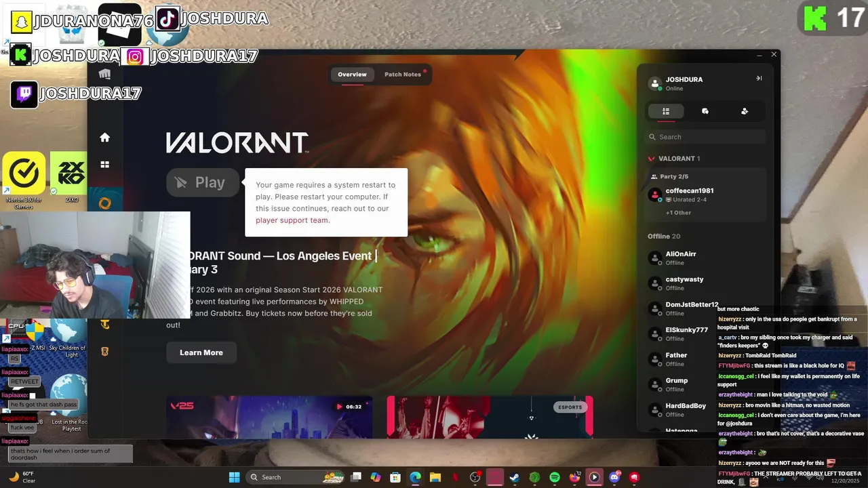Click the +1 Other party text
This screenshot has height=488, width=868.
pos(678,213)
